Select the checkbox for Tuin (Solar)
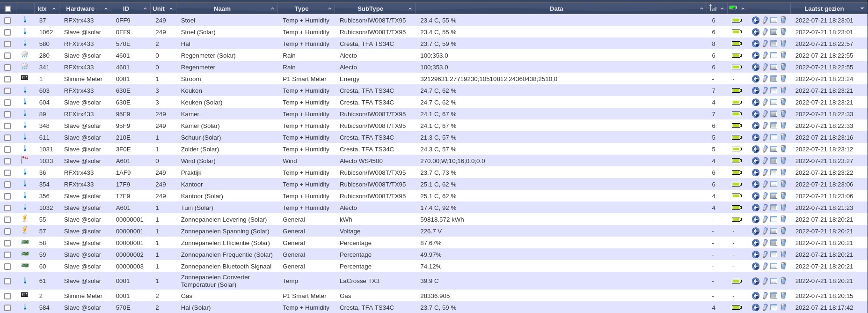Screen dimensions: 868x313 point(7,208)
